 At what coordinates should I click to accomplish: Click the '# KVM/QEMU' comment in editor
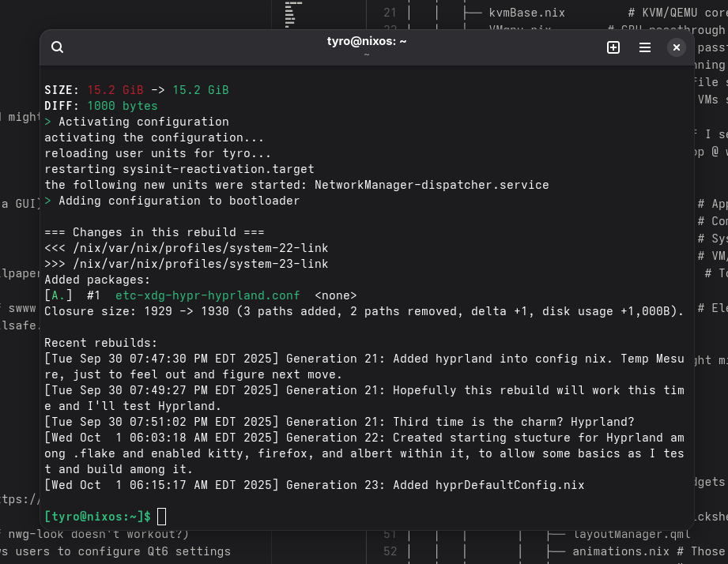click(x=677, y=13)
